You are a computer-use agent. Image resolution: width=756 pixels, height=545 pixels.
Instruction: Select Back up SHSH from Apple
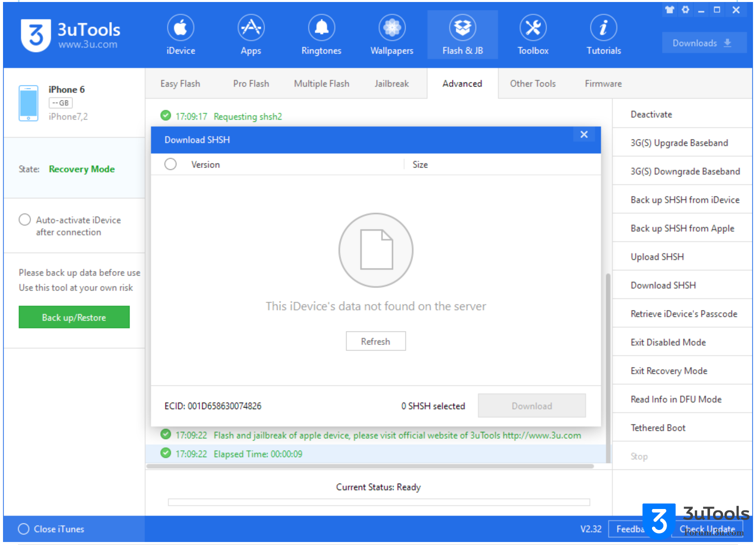pyautogui.click(x=682, y=228)
